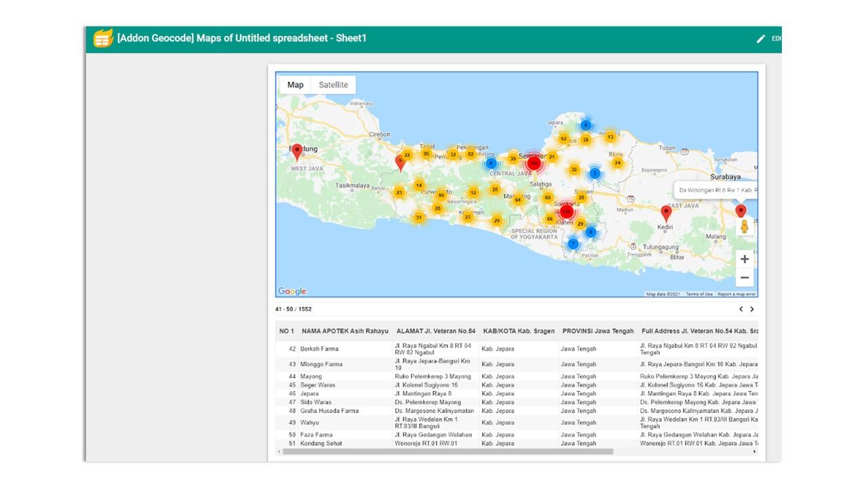Open the Awesome Table app logo icon
Screen dimensions: 868x488
(x=103, y=38)
